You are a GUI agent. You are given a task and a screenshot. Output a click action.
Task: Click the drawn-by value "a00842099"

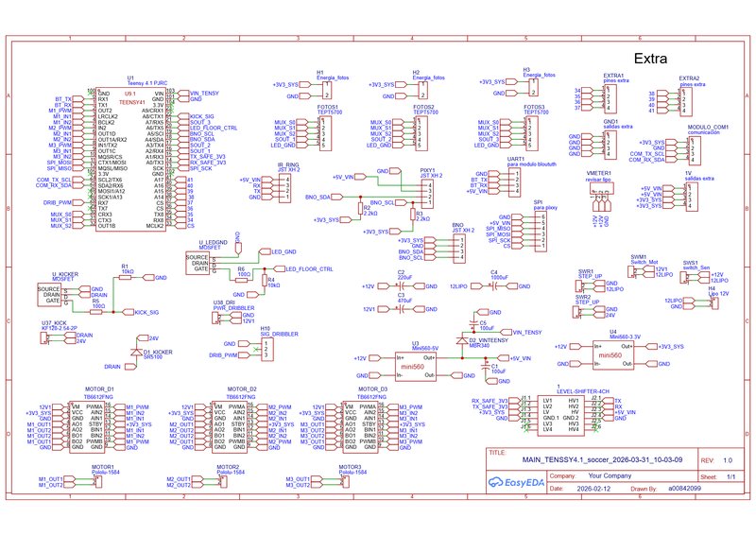tap(684, 489)
